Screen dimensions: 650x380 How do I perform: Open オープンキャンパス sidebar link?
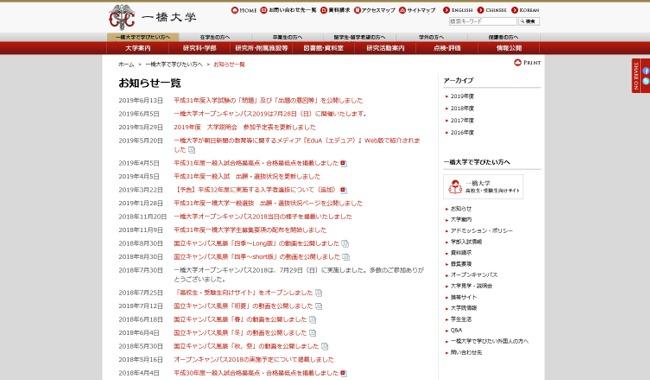click(x=474, y=275)
